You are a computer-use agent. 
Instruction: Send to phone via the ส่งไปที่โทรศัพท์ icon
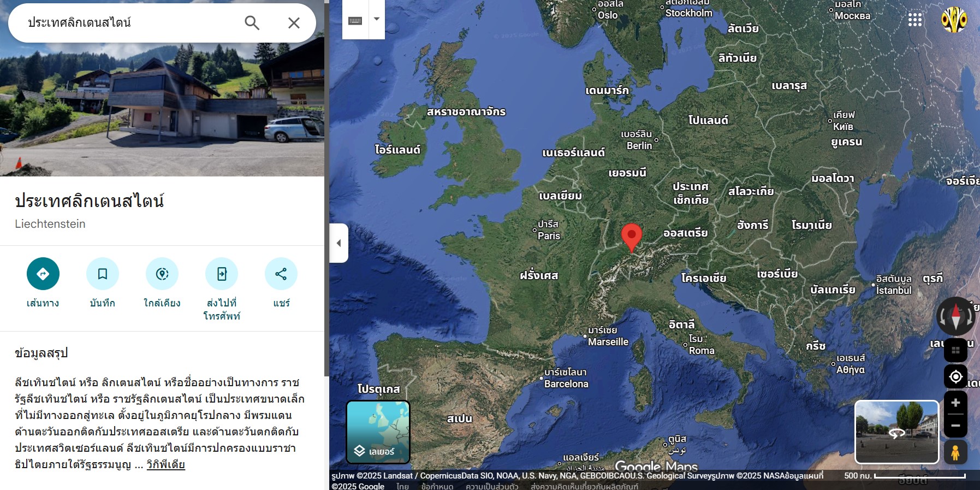tap(222, 274)
